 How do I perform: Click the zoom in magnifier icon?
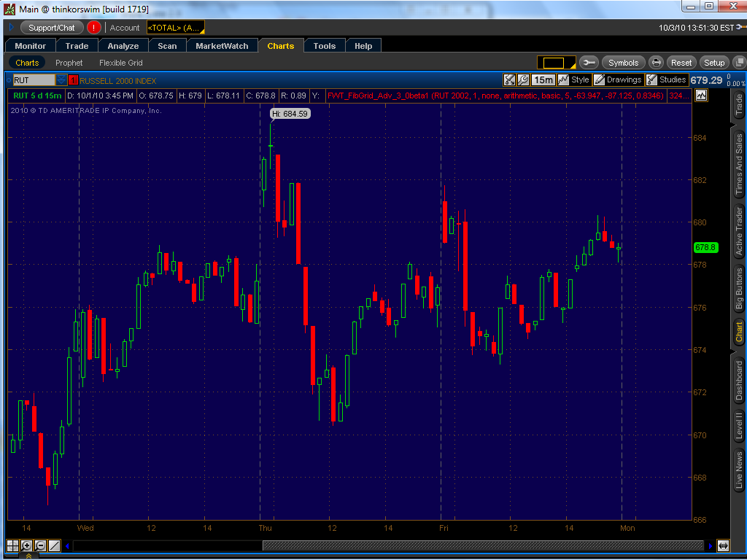27,545
